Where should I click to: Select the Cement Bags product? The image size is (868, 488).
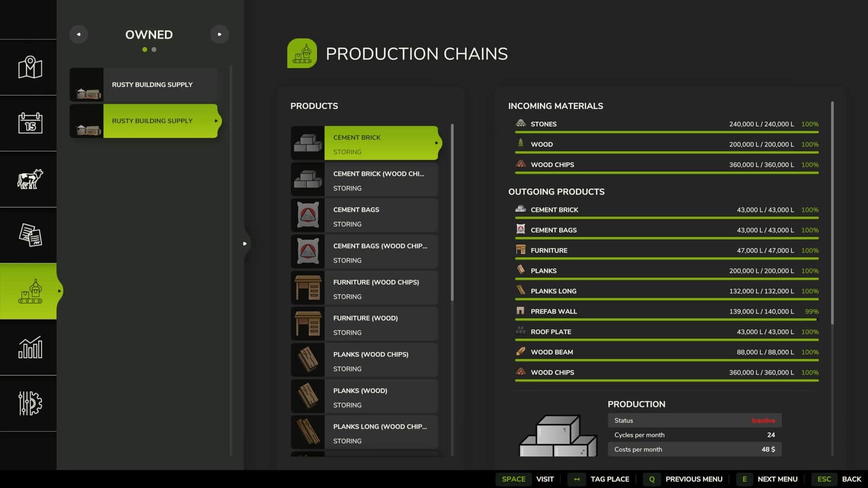[364, 216]
